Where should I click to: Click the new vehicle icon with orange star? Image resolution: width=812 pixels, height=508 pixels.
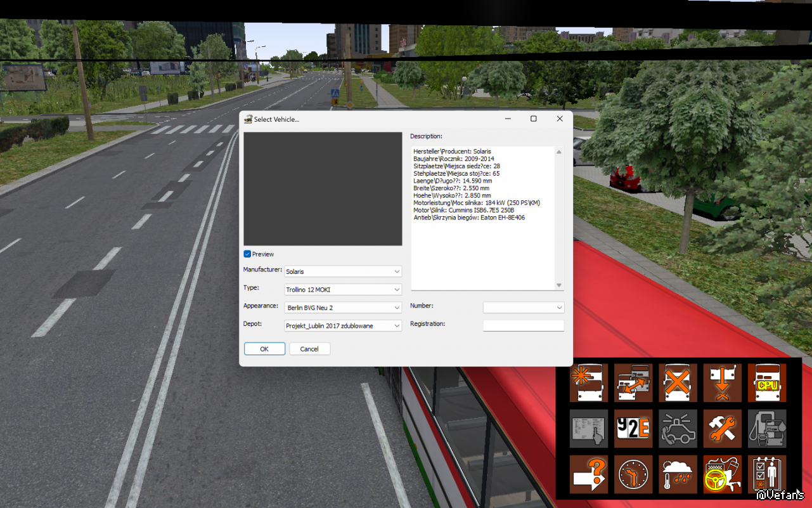coord(588,382)
